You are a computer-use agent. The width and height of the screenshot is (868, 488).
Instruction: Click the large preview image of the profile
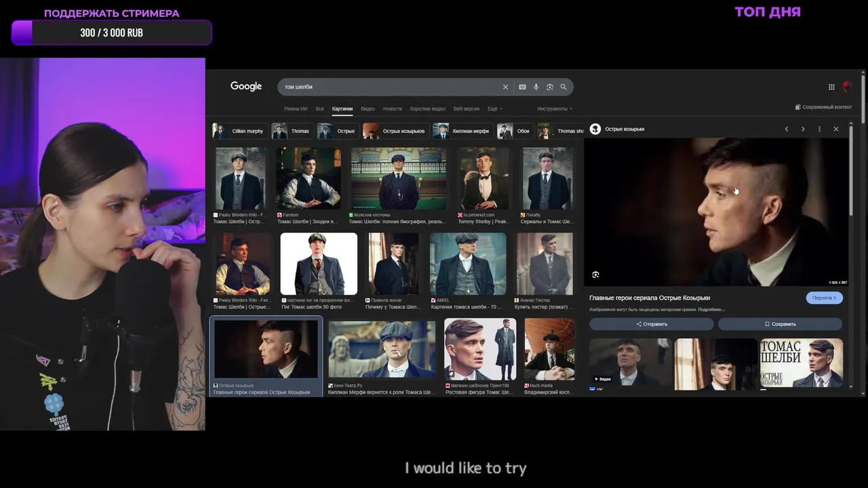click(x=716, y=211)
